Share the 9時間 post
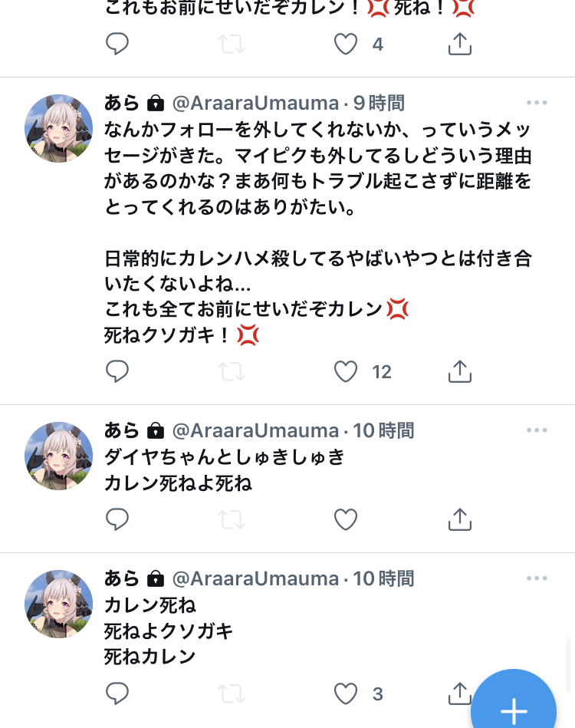Image resolution: width=575 pixels, height=728 pixels. [459, 371]
